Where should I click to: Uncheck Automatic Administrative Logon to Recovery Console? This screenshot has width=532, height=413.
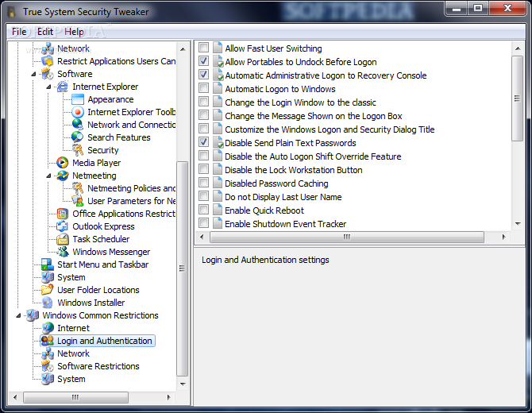click(203, 75)
